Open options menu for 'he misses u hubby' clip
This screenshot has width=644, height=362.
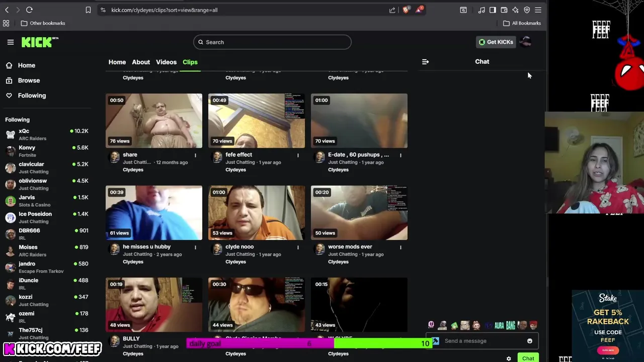click(195, 247)
